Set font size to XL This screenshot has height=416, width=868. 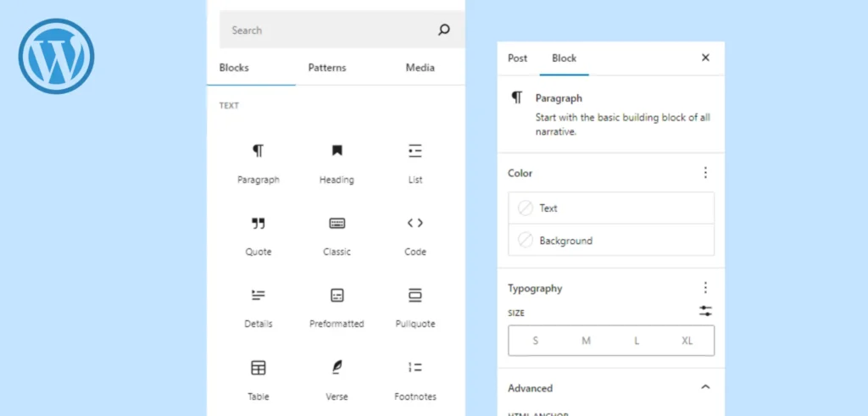[687, 341]
